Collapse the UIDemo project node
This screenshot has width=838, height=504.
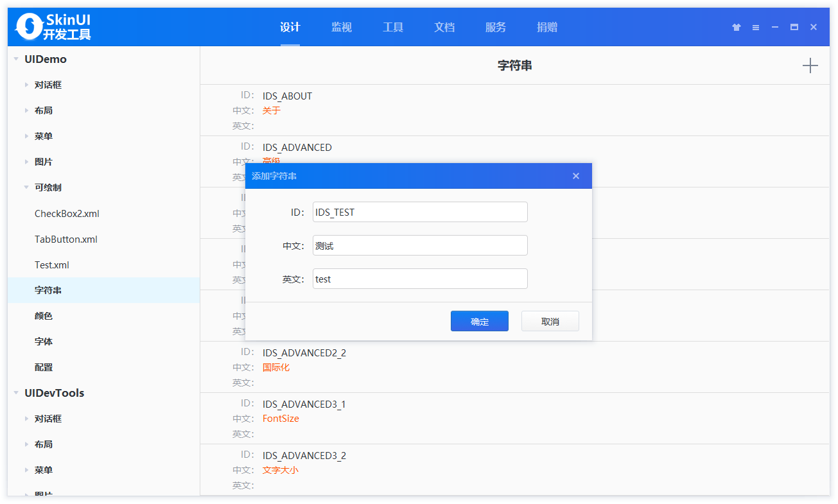(x=16, y=59)
